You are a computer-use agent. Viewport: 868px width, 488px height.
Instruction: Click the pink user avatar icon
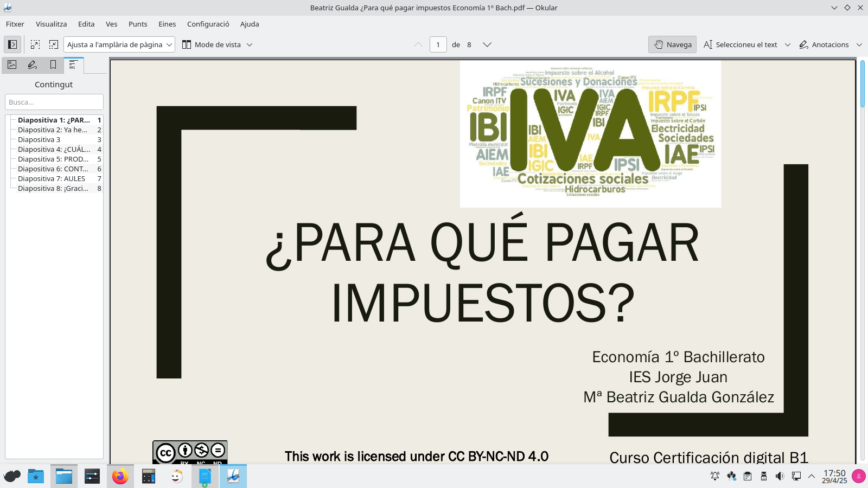859,476
